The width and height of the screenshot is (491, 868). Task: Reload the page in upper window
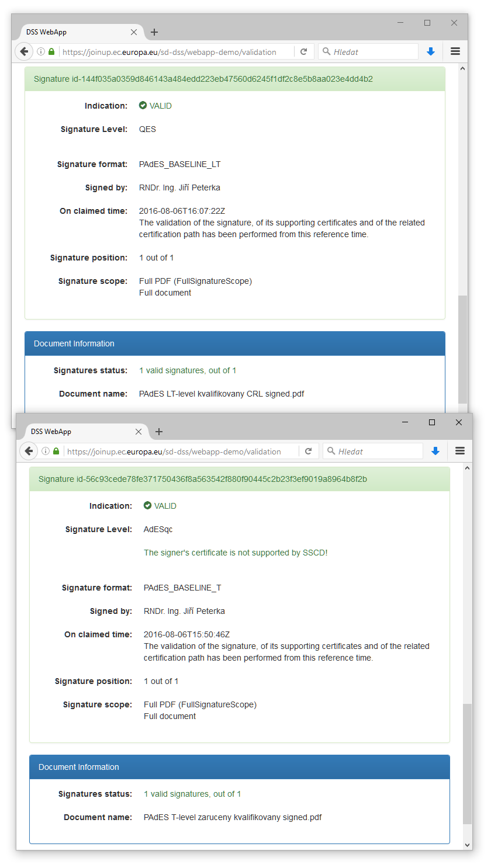pyautogui.click(x=304, y=51)
